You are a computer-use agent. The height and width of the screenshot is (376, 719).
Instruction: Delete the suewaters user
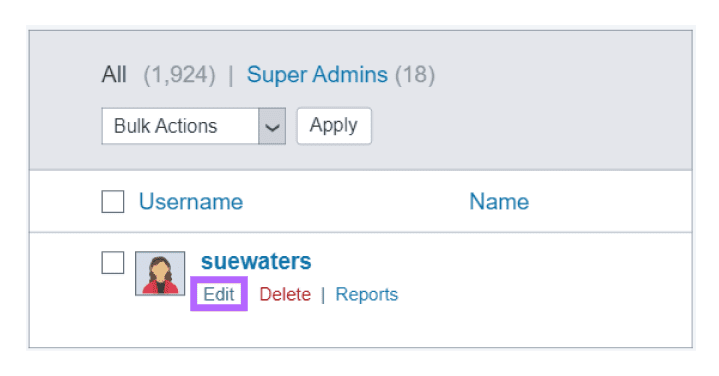click(285, 294)
